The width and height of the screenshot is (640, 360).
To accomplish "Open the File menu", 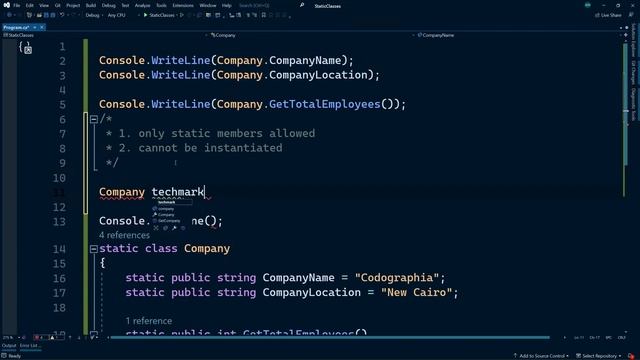I will coord(17,6).
